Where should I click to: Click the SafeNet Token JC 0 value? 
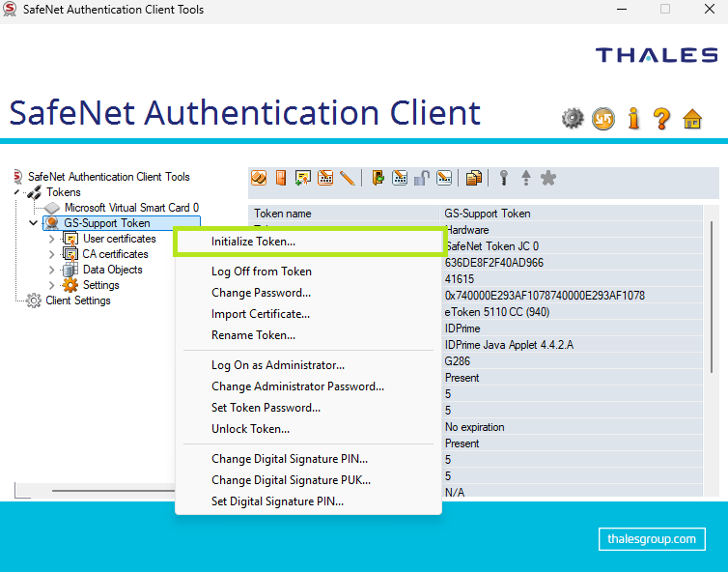492,246
